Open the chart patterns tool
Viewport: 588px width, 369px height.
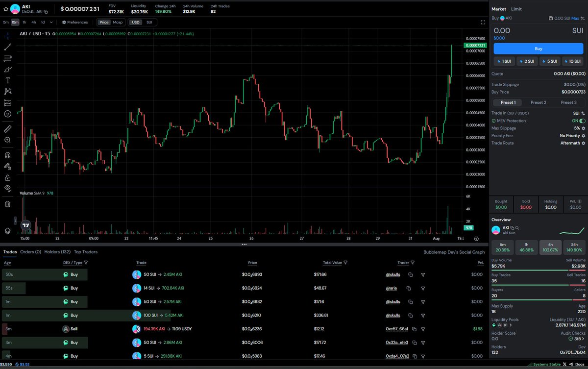coord(7,91)
